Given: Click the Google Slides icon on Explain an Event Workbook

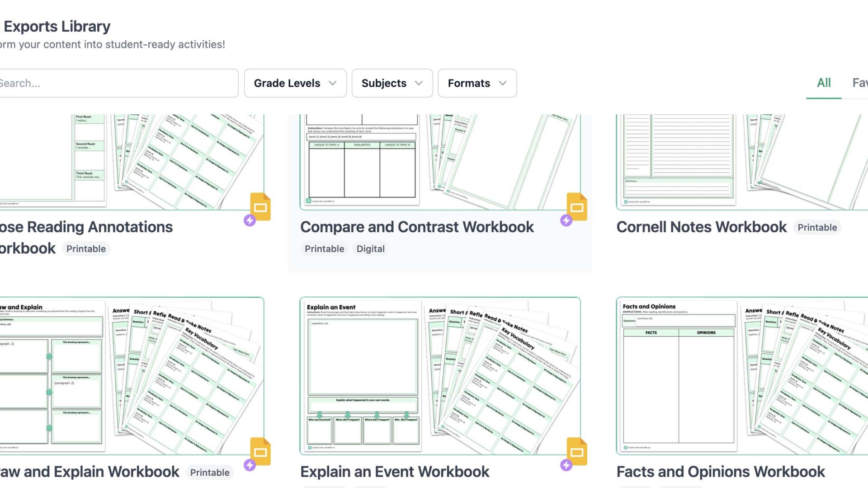Looking at the screenshot, I should coord(577,452).
